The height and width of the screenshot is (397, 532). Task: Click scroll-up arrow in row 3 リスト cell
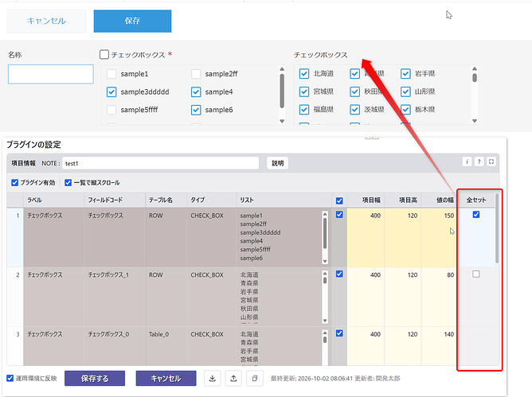coord(325,333)
